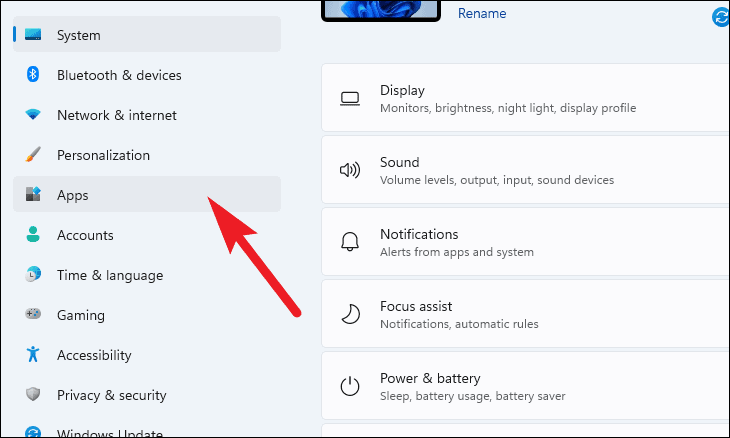This screenshot has height=438, width=730.
Task: Click 'Alerts from apps and system' text
Action: coord(457,252)
